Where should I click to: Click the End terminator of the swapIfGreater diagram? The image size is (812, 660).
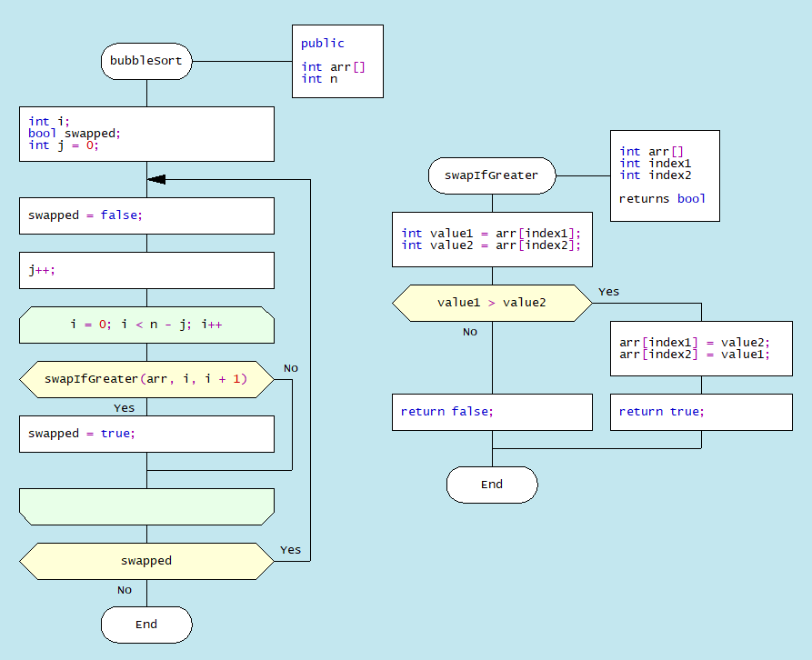coord(492,485)
